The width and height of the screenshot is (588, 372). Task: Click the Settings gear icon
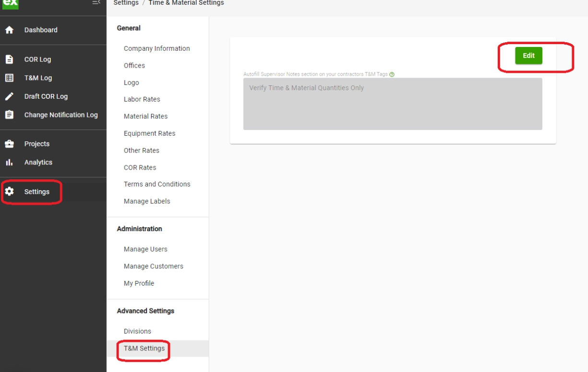(9, 192)
